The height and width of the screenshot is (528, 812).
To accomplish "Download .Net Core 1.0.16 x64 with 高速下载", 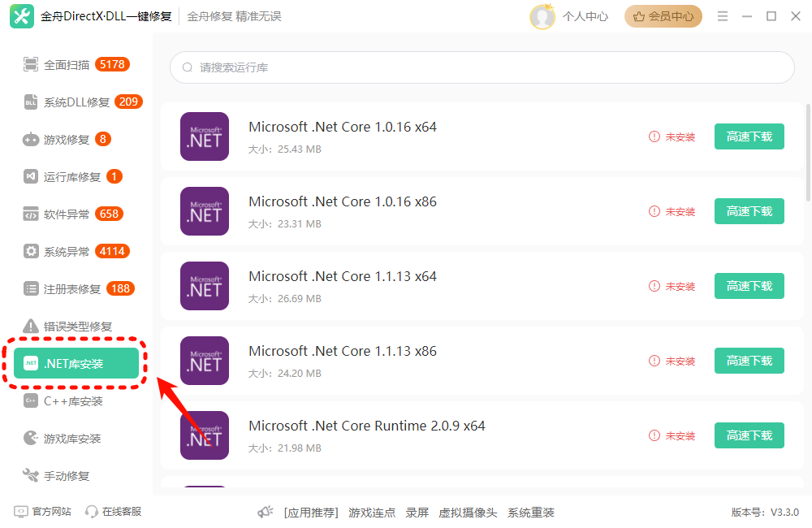I will 749,136.
